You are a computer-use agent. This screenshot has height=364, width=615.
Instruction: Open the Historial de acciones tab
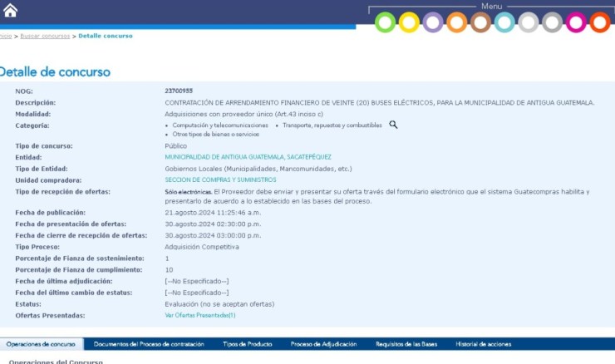click(483, 344)
